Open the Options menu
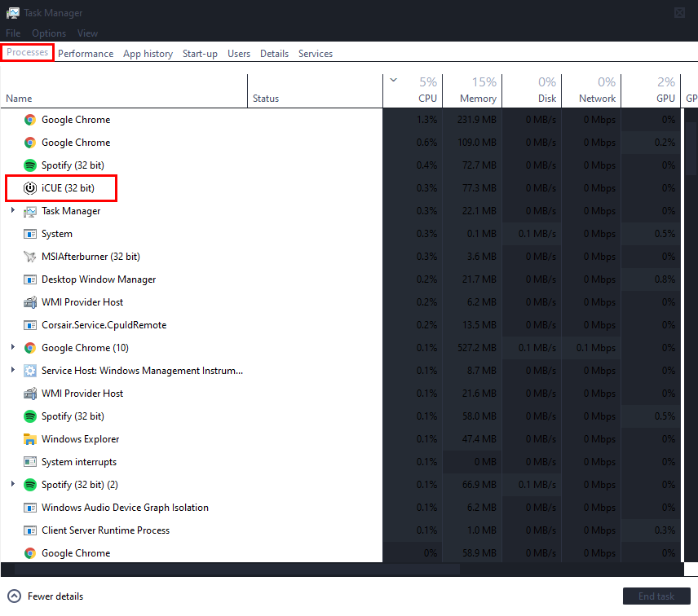 tap(49, 33)
